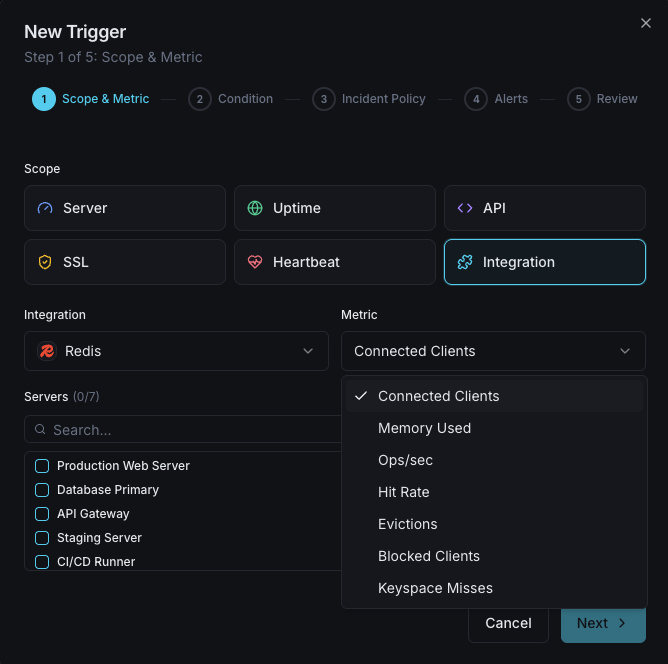Screen dimensions: 668x664
Task: Choose the SSL scope
Action: [x=125, y=262]
